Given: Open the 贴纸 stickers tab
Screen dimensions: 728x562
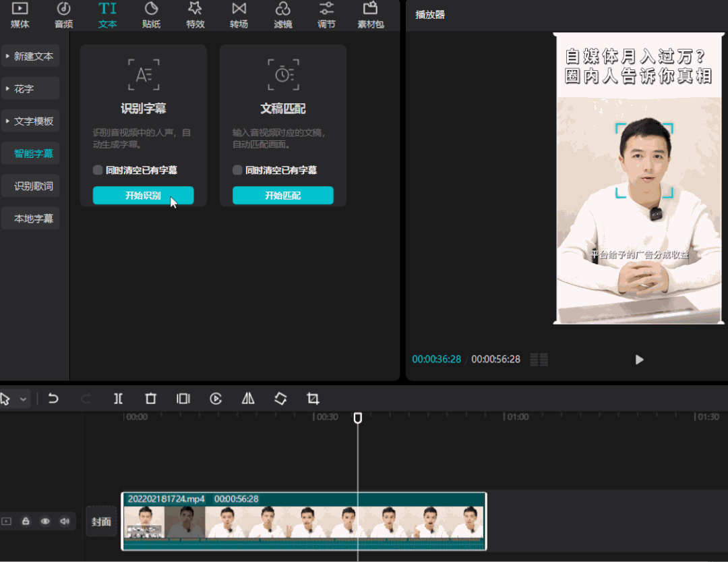Looking at the screenshot, I should tap(152, 16).
